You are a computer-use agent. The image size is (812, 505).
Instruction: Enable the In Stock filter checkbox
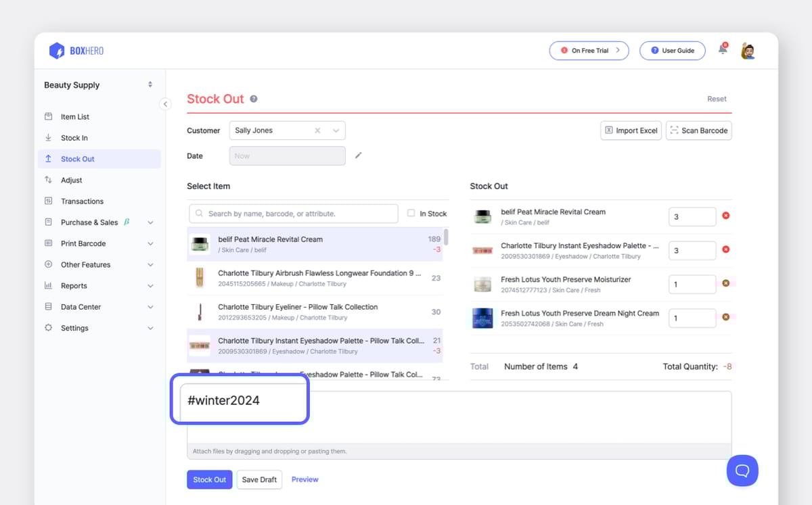(411, 213)
